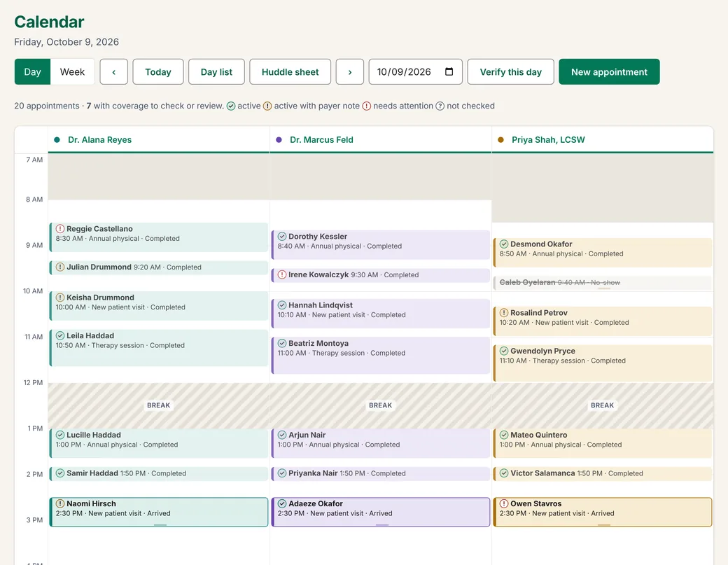The width and height of the screenshot is (728, 565).
Task: Open Hannah Lindqvist new patient visit card
Action: (x=381, y=314)
